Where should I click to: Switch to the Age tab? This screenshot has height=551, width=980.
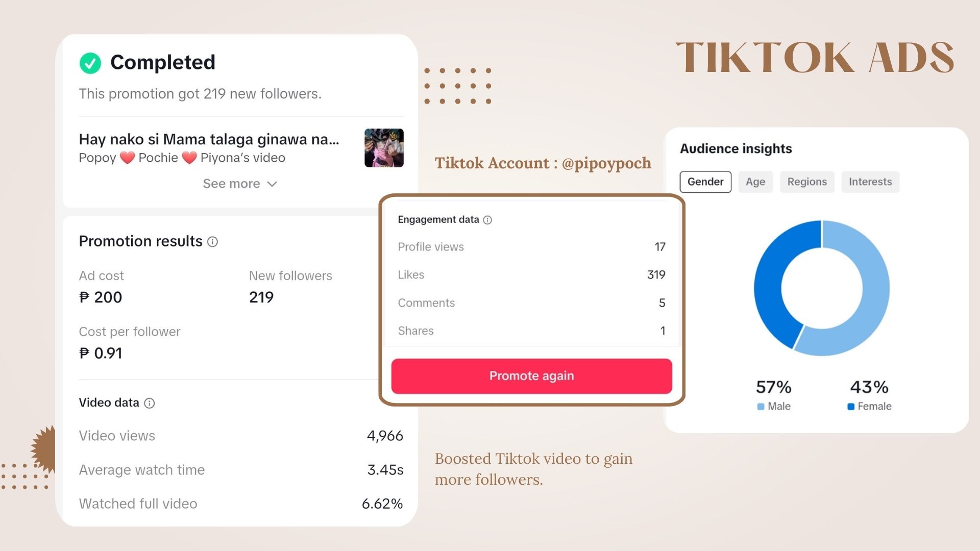[755, 182]
